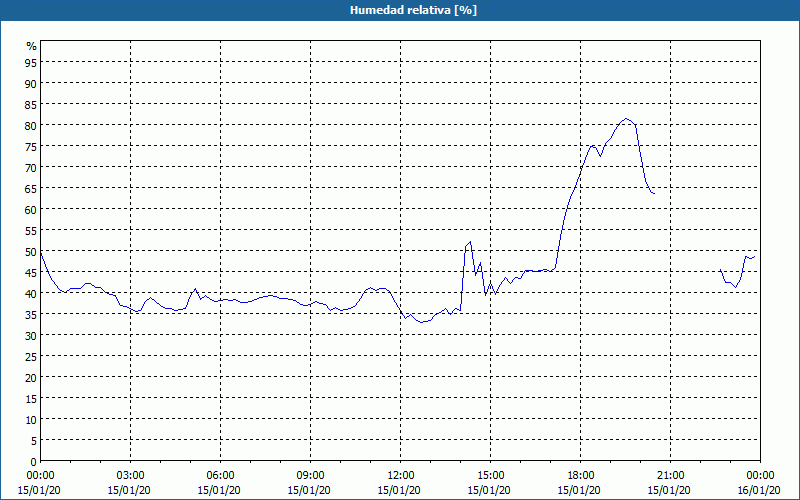The height and width of the screenshot is (500, 800).
Task: Select the 15/01/20 date below 12:00
Action: tap(399, 490)
